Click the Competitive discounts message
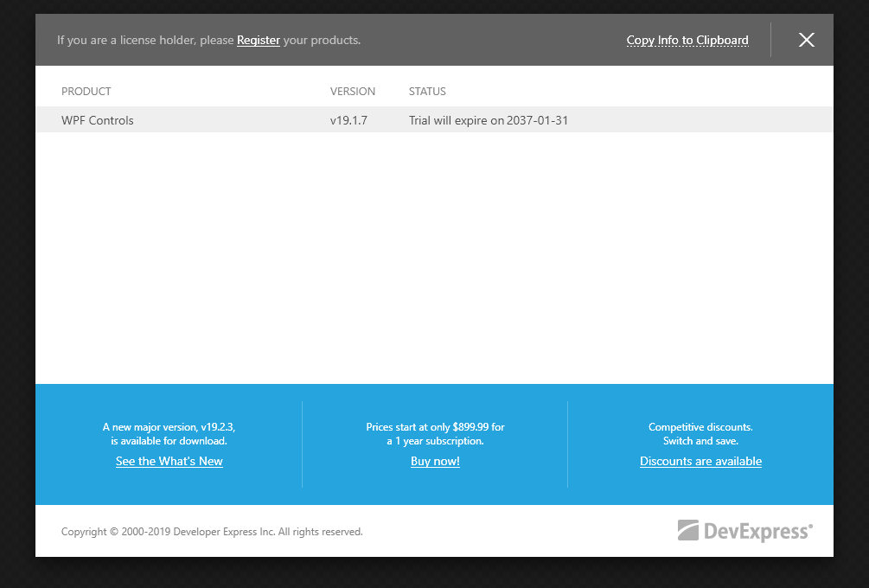The width and height of the screenshot is (869, 588). click(700, 433)
